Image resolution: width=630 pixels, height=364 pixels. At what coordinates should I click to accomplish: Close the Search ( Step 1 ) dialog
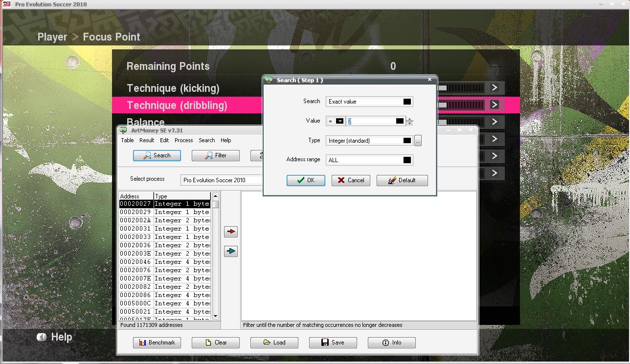pyautogui.click(x=430, y=80)
